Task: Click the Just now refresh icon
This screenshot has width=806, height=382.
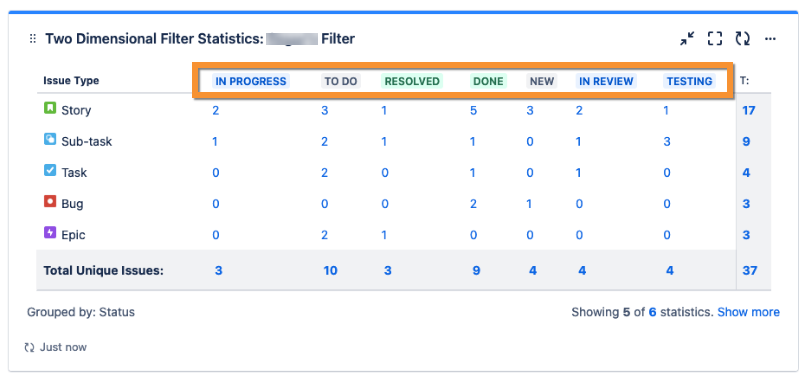Action: tap(29, 348)
